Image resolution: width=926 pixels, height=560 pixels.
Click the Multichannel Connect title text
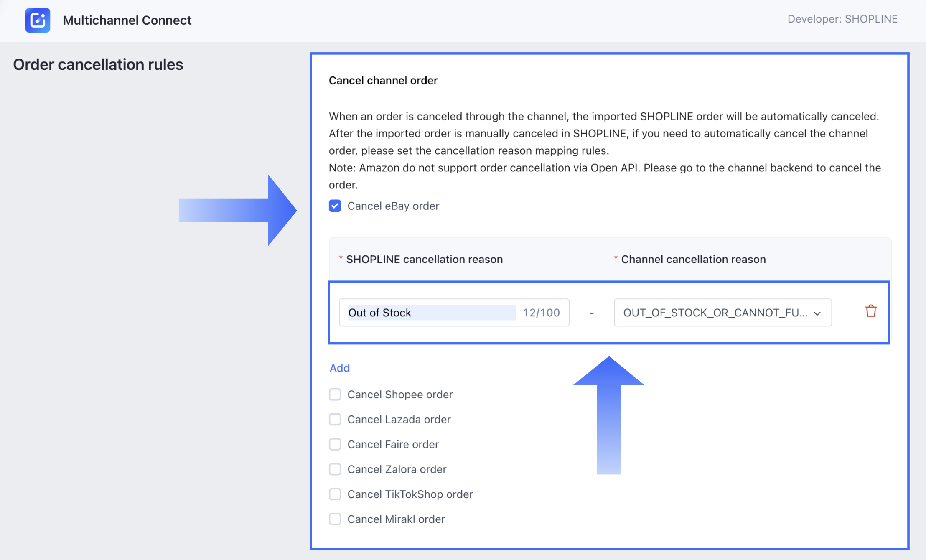[x=127, y=20]
